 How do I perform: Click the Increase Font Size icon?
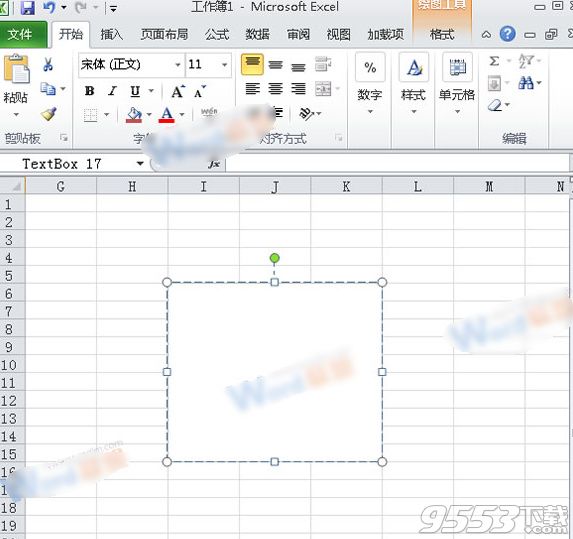tap(178, 91)
